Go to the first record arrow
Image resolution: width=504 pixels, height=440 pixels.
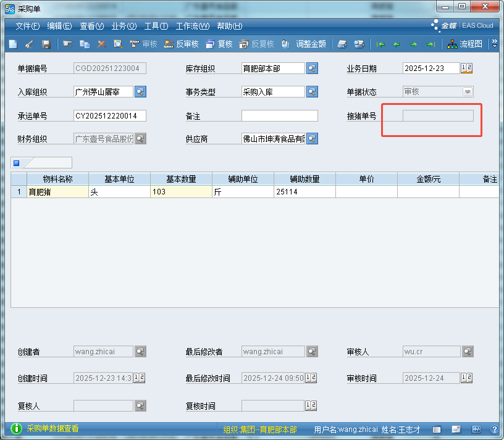tap(381, 44)
